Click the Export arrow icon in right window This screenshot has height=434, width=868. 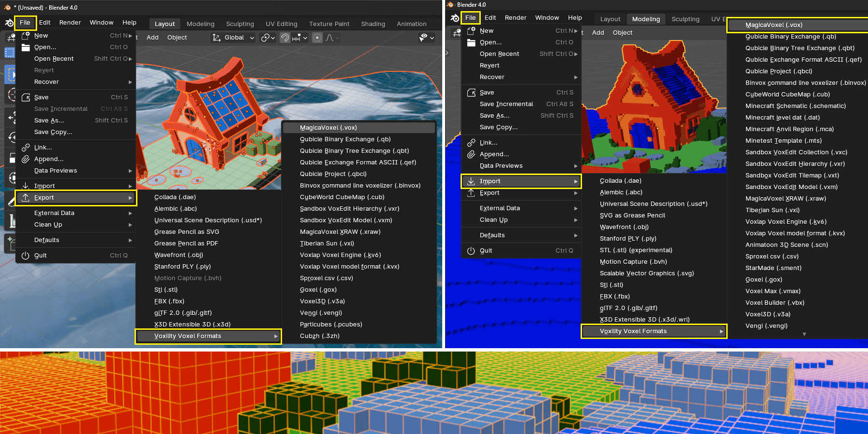click(x=471, y=192)
